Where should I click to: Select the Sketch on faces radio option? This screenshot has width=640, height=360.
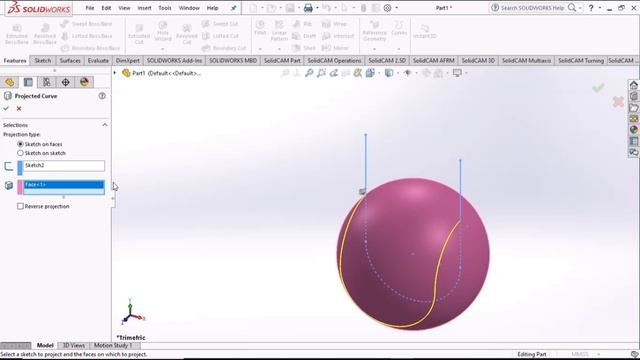pos(20,144)
